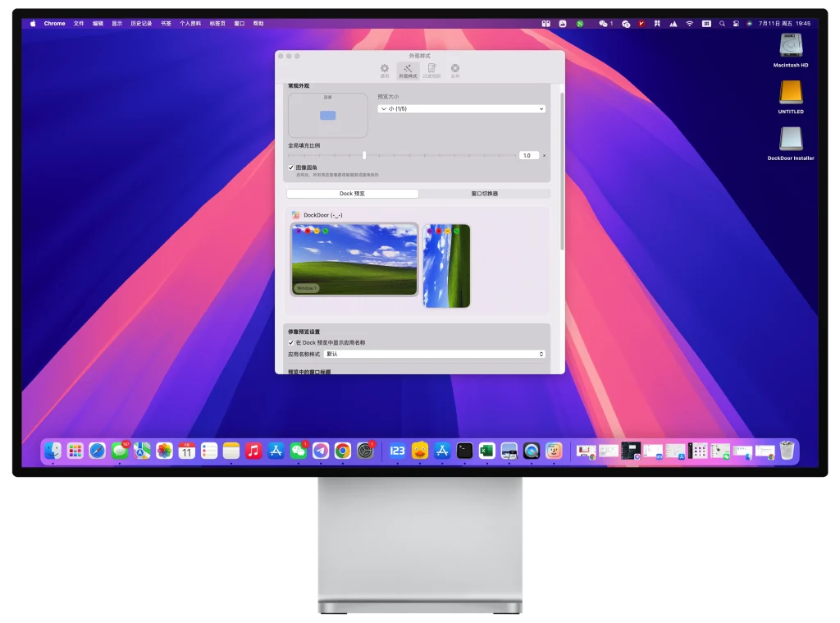切换到"窗口切换器"标签页
The width and height of the screenshot is (840, 623).
click(x=484, y=194)
